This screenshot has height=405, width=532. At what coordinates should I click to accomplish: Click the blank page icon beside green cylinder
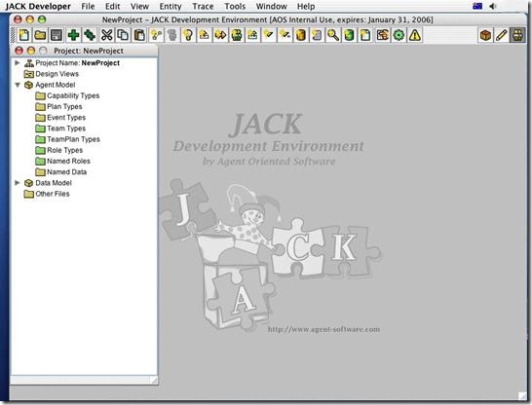click(365, 35)
